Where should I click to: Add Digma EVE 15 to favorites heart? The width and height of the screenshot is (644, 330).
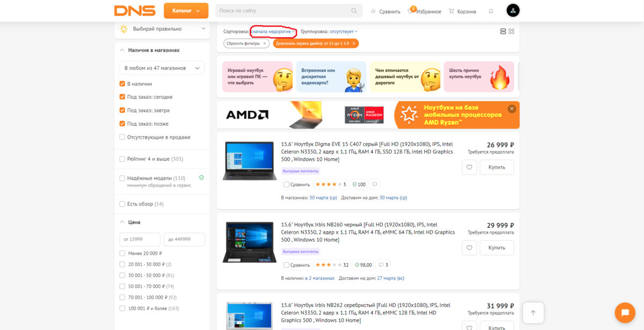click(470, 167)
